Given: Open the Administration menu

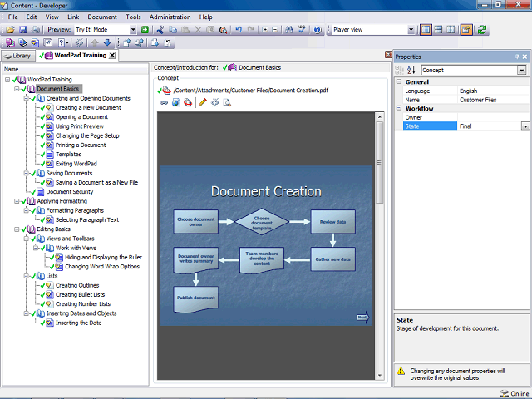Looking at the screenshot, I should (x=170, y=17).
